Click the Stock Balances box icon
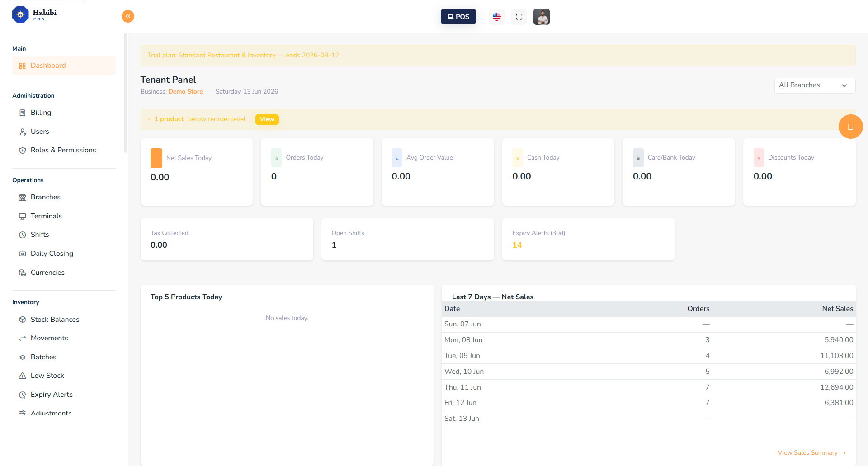The image size is (868, 466). [23, 320]
